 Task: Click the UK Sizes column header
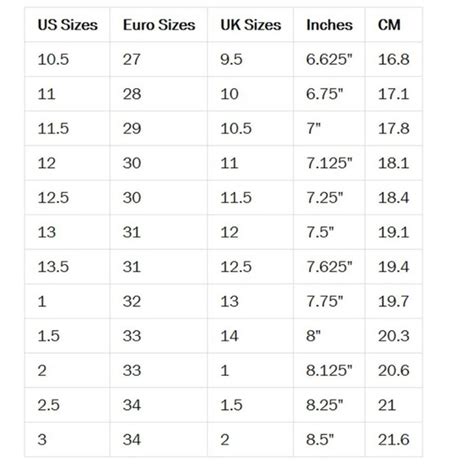[250, 25]
